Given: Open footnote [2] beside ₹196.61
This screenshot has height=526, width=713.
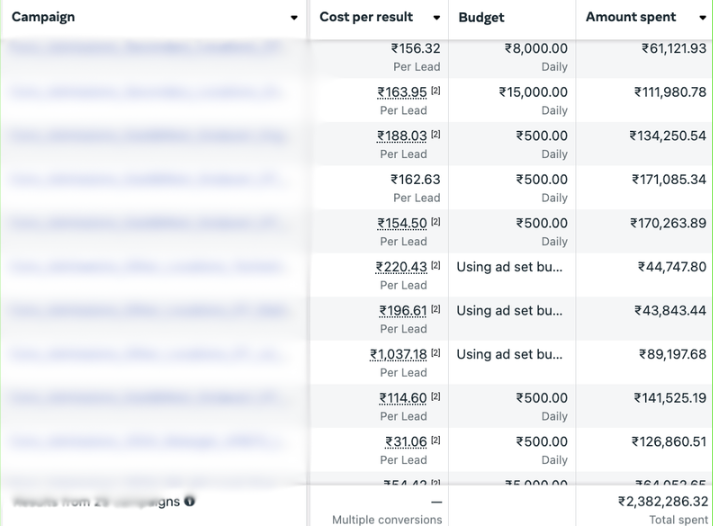Looking at the screenshot, I should pos(436,309).
